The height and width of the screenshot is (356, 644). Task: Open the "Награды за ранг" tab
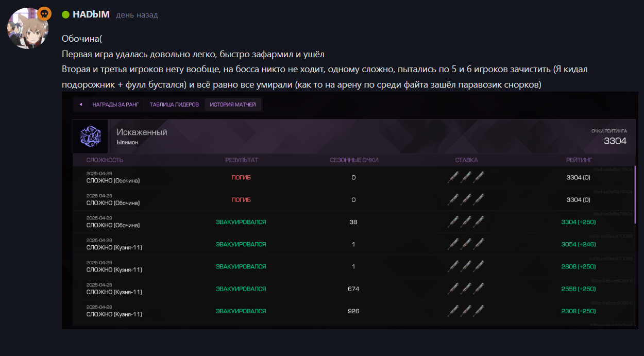tap(115, 105)
